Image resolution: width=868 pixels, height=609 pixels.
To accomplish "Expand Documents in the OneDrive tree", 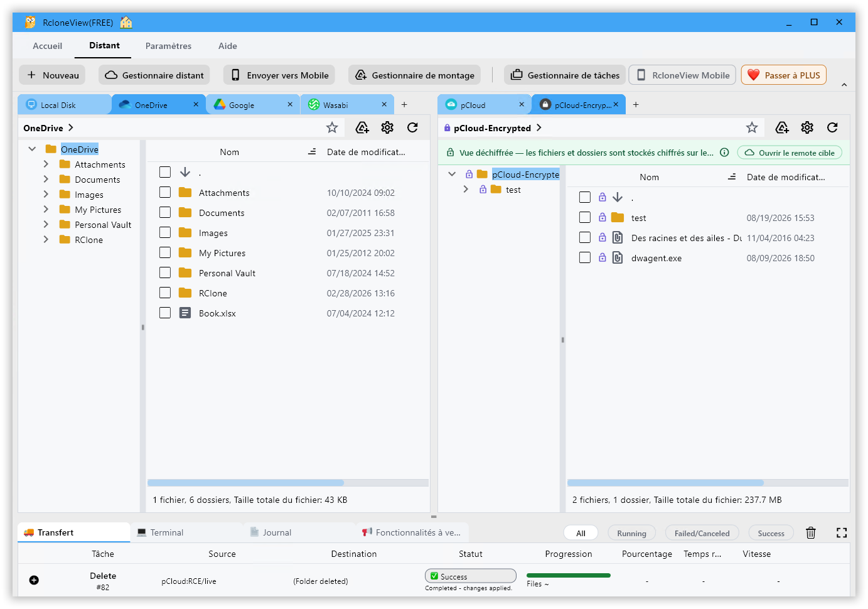I will pyautogui.click(x=46, y=179).
